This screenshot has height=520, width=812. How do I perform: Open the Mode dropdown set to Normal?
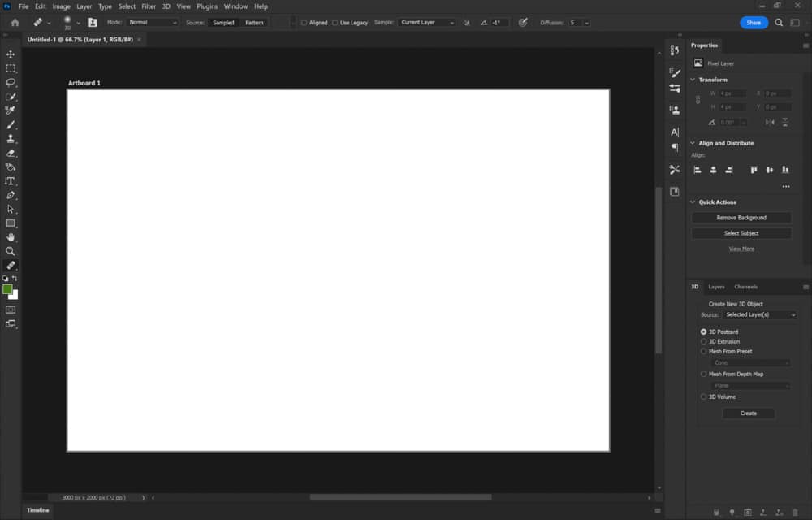click(x=153, y=22)
